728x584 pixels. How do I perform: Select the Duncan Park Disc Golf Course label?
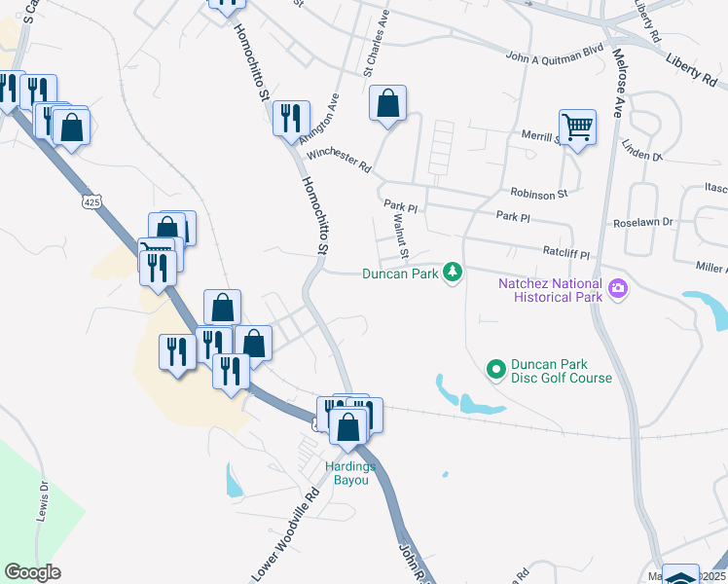tap(562, 371)
